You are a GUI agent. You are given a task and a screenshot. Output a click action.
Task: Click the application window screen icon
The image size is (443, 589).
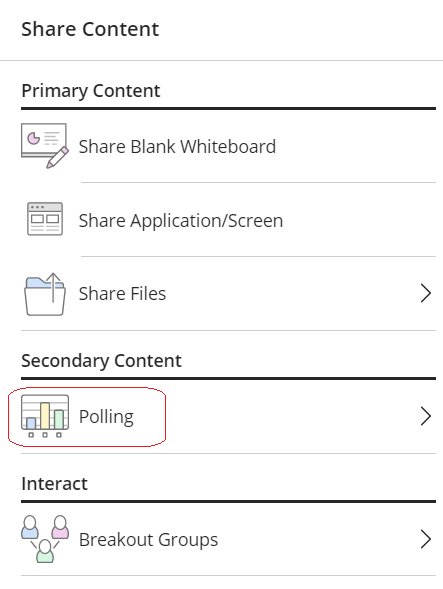pyautogui.click(x=45, y=219)
